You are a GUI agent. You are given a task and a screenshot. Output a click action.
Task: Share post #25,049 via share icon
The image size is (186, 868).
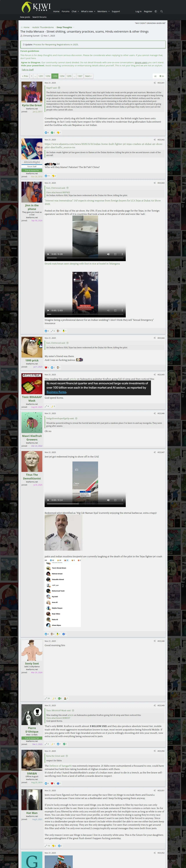(x=155, y=705)
